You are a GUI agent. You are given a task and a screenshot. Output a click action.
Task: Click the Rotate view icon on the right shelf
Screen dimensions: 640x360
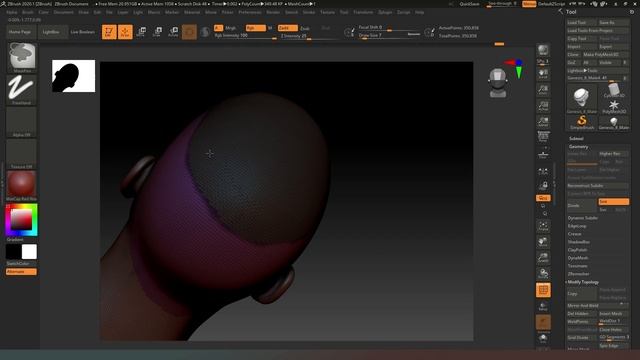543,273
